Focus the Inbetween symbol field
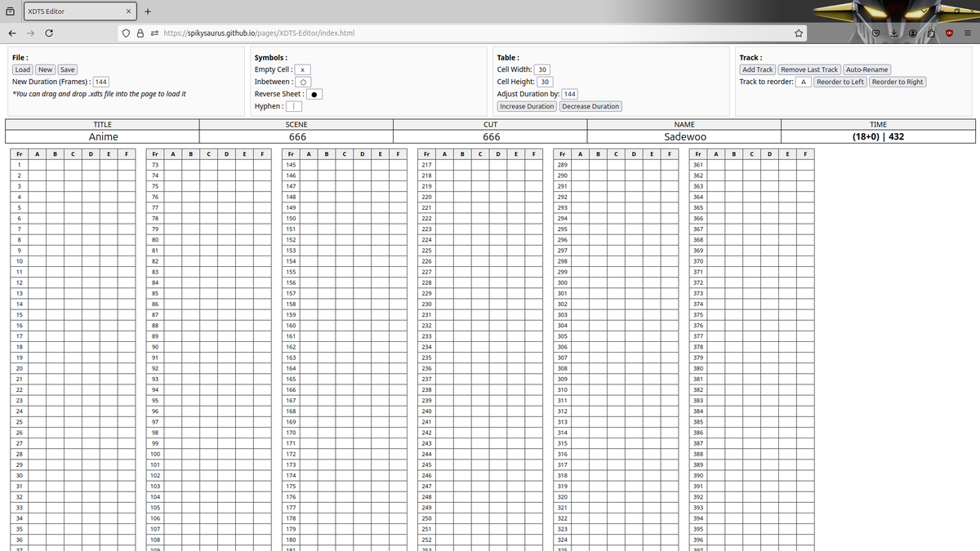Viewport: 980px width, 551px height. pyautogui.click(x=303, y=82)
